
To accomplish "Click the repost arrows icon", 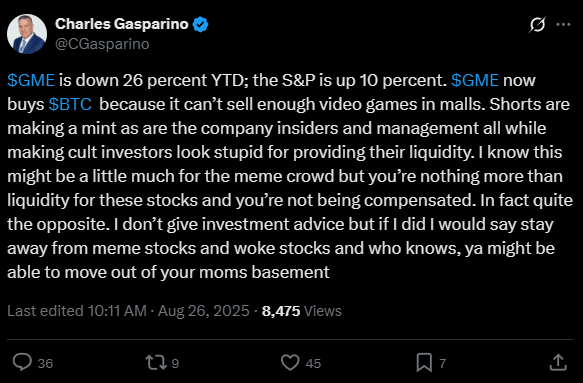I will tap(156, 363).
